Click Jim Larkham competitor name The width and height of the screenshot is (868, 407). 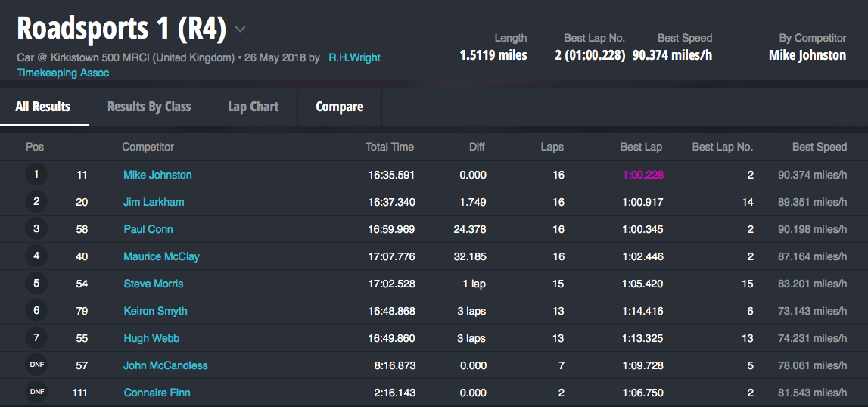click(154, 202)
